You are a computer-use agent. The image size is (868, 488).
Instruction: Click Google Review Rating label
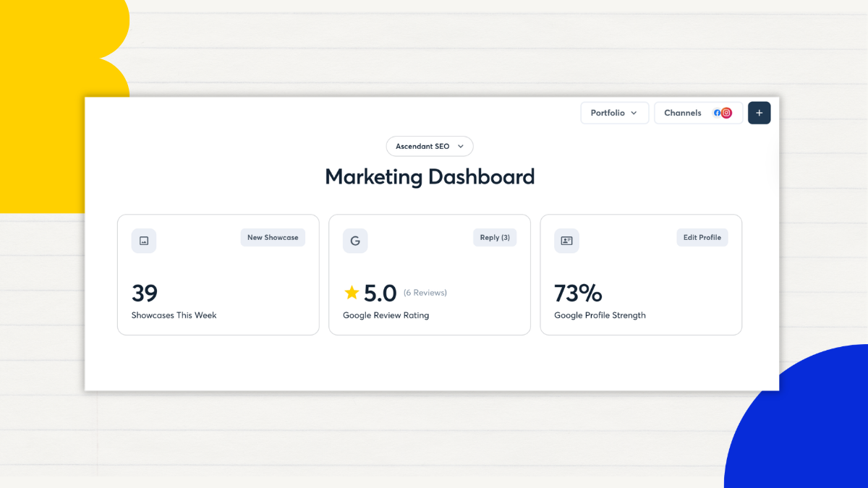pyautogui.click(x=386, y=315)
